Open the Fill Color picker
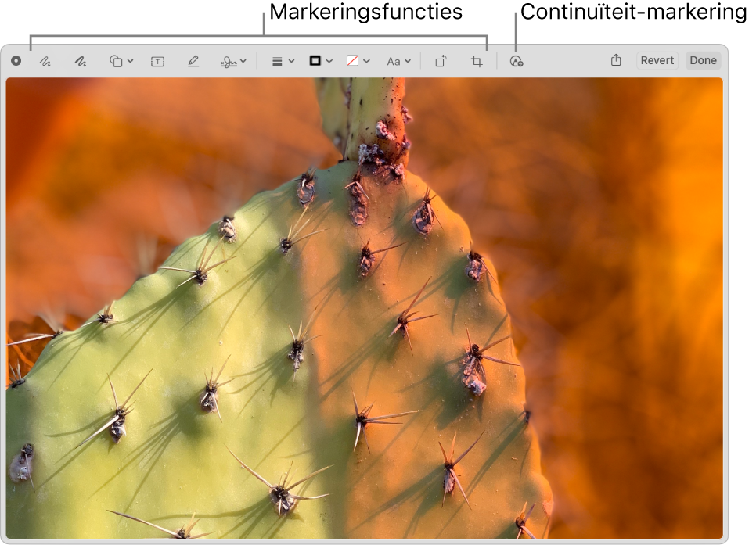The image size is (756, 545). pyautogui.click(x=358, y=61)
